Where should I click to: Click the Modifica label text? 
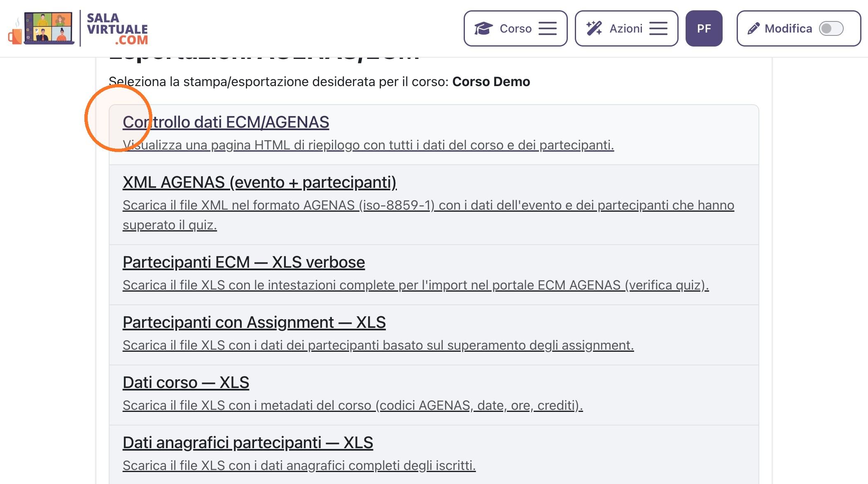[x=788, y=28]
